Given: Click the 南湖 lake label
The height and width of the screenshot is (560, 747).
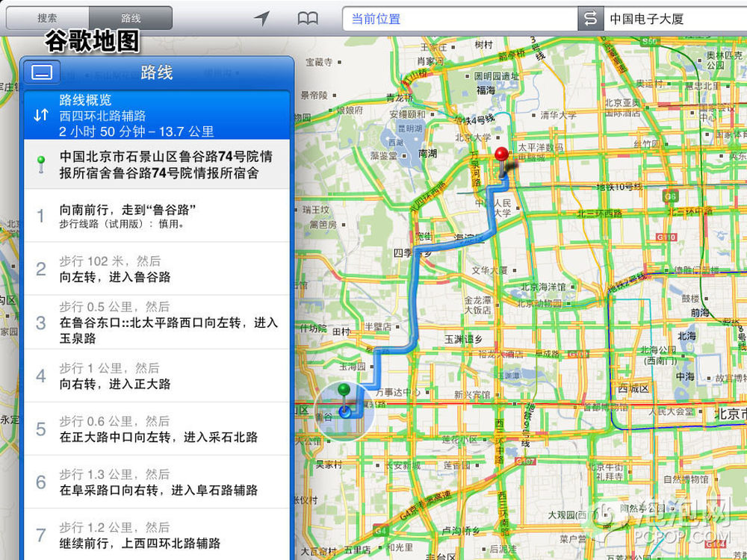Looking at the screenshot, I should click(427, 154).
